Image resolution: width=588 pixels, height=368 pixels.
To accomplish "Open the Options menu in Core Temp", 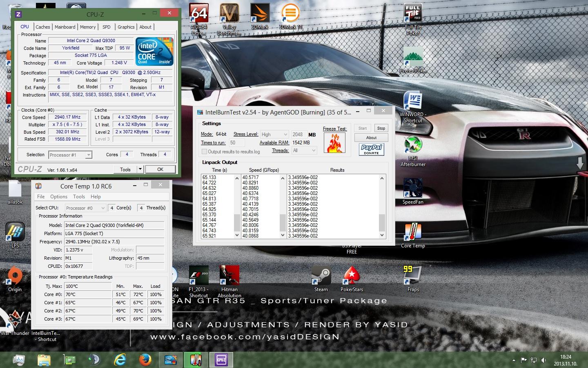I will [59, 197].
